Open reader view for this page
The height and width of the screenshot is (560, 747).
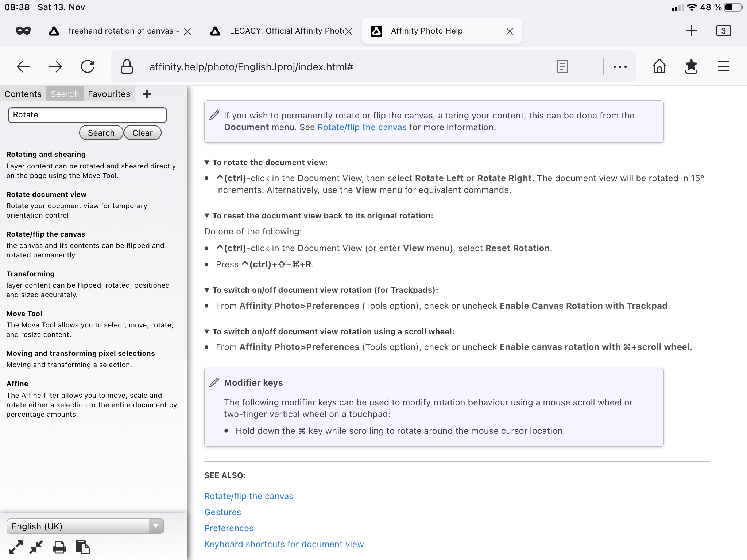(562, 67)
